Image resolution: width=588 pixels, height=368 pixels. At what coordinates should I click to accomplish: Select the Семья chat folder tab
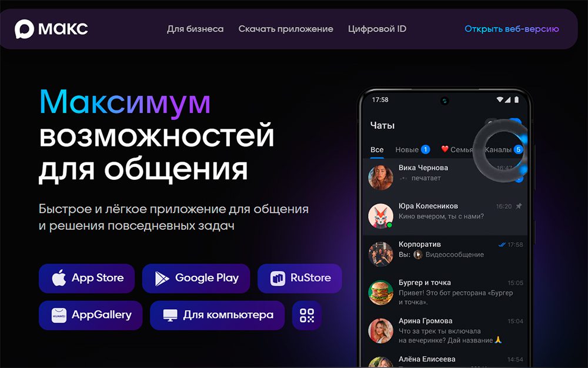click(457, 150)
